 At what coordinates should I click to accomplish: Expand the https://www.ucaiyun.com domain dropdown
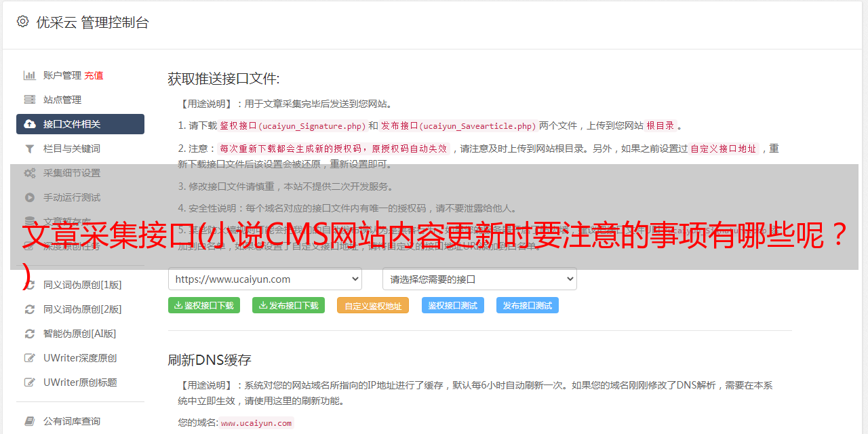tap(265, 279)
